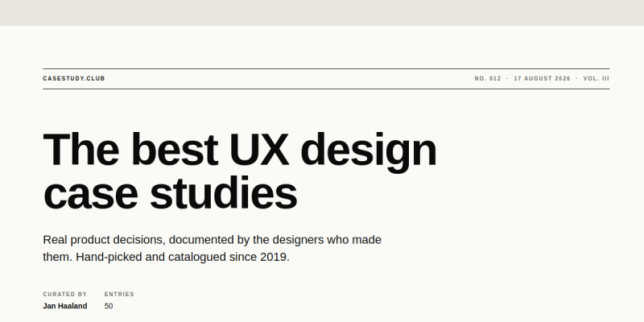Screen dimensions: 644x322
Task: Select the date 17 AUGUST 2026
Action: 542,78
